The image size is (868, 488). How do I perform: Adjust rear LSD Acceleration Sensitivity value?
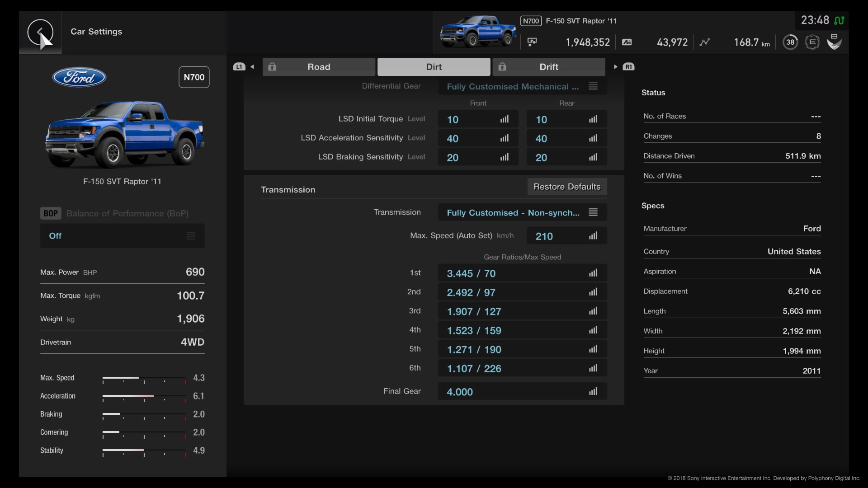click(x=566, y=138)
